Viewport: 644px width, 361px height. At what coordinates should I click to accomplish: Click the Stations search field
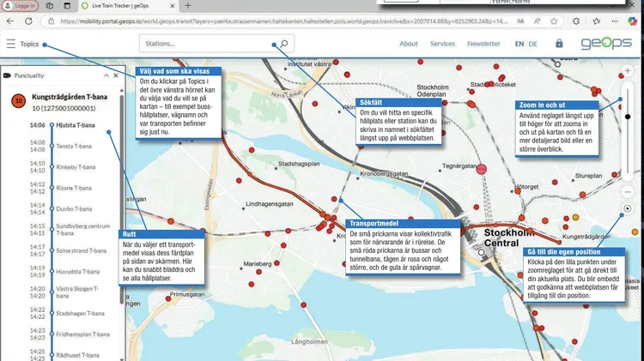point(206,44)
